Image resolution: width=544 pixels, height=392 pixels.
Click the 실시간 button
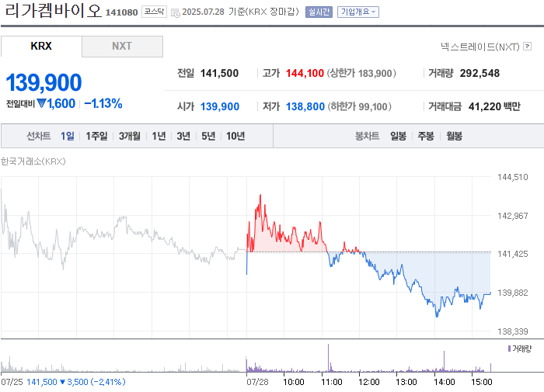click(x=319, y=12)
